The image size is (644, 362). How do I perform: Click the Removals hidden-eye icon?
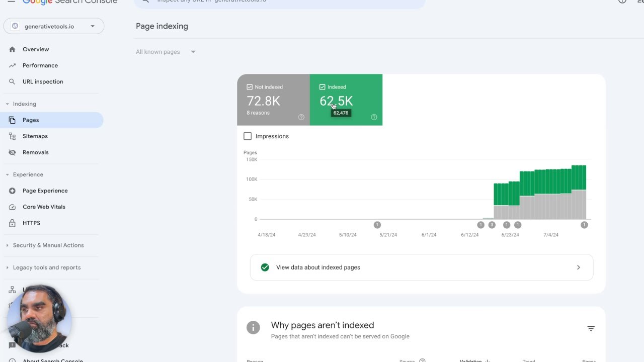pyautogui.click(x=12, y=152)
